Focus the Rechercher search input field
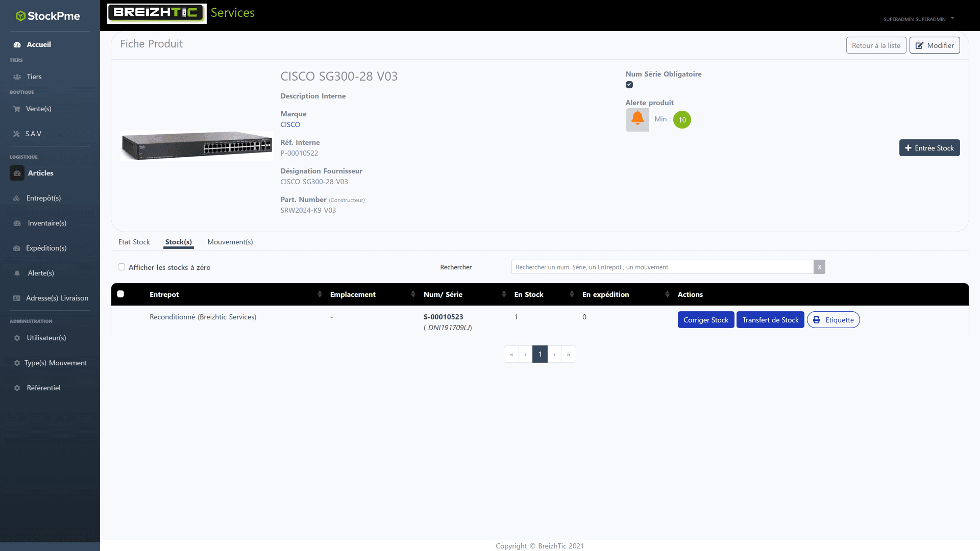The image size is (980, 551). [x=662, y=267]
